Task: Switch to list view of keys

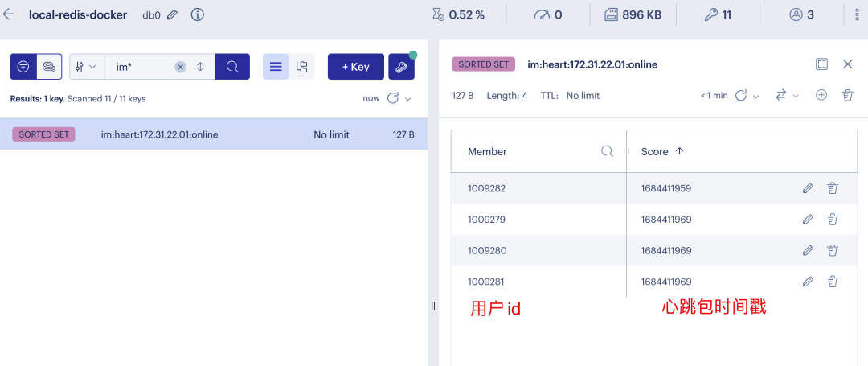Action: click(276, 67)
